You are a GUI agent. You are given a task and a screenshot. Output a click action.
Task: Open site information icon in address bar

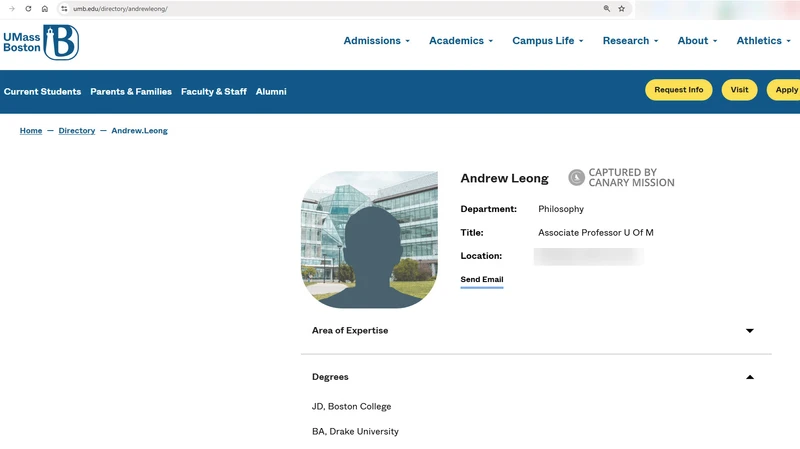point(64,9)
